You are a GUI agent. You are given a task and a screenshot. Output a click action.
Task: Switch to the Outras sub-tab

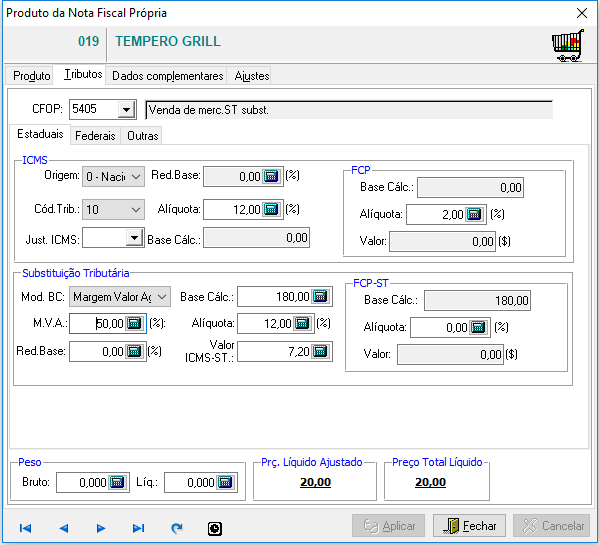(x=142, y=136)
